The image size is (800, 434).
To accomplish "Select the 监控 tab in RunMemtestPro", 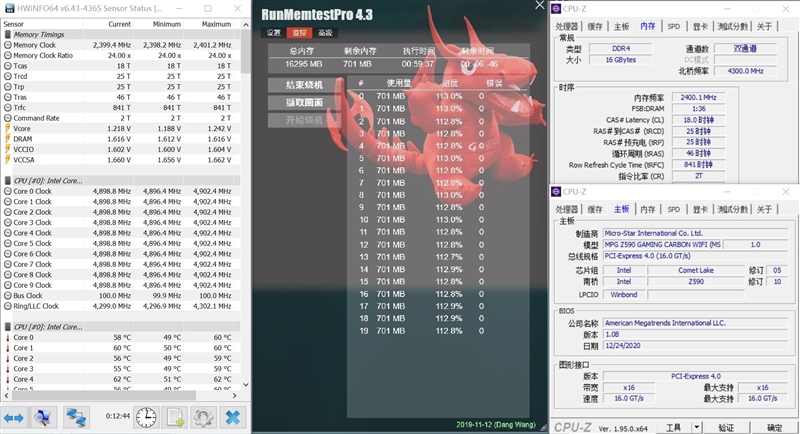I will point(299,33).
